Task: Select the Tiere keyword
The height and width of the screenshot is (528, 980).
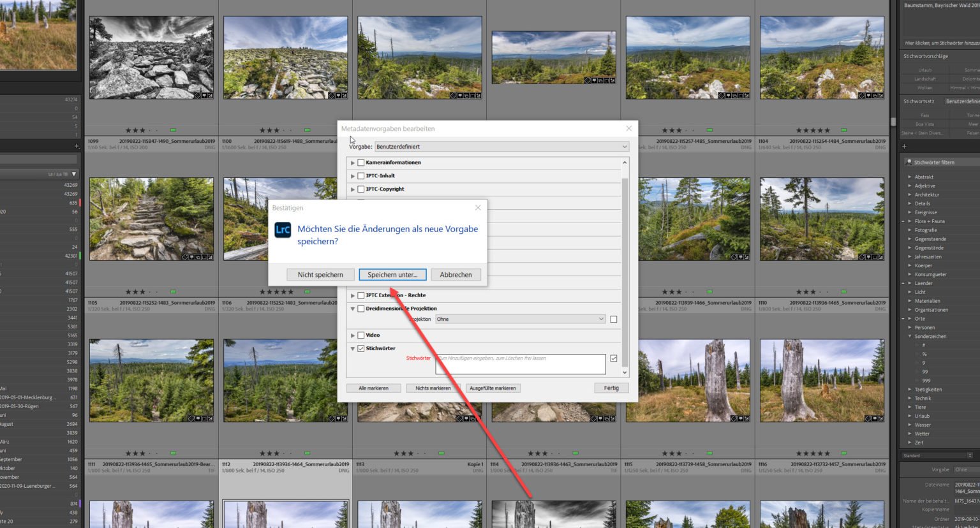Action: pos(920,407)
